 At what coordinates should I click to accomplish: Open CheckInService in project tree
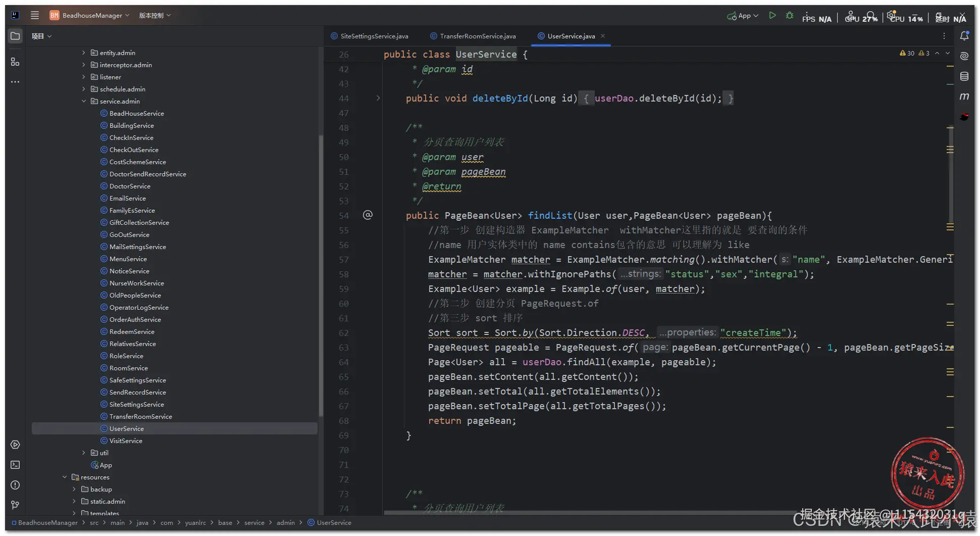click(131, 137)
